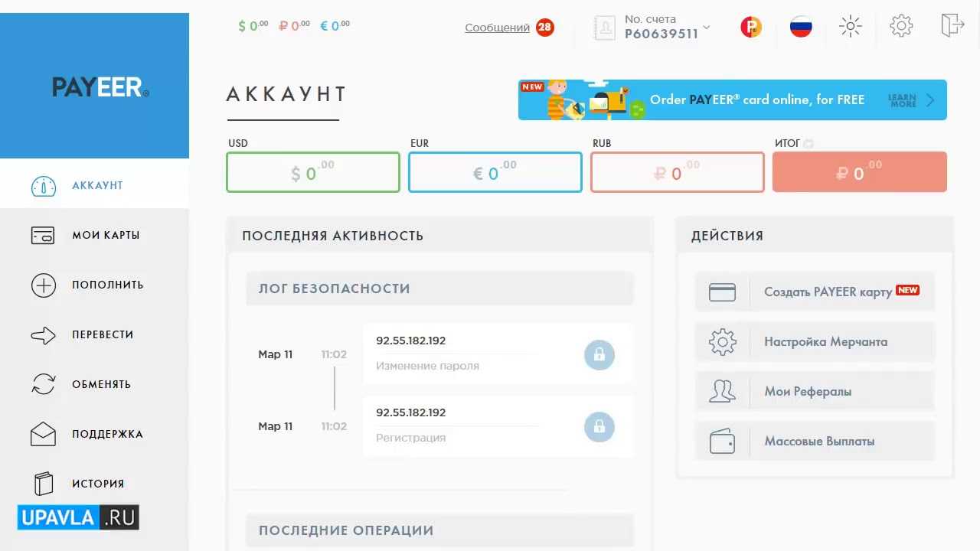
Task: Click the Аккаунт gauge icon
Action: click(44, 186)
